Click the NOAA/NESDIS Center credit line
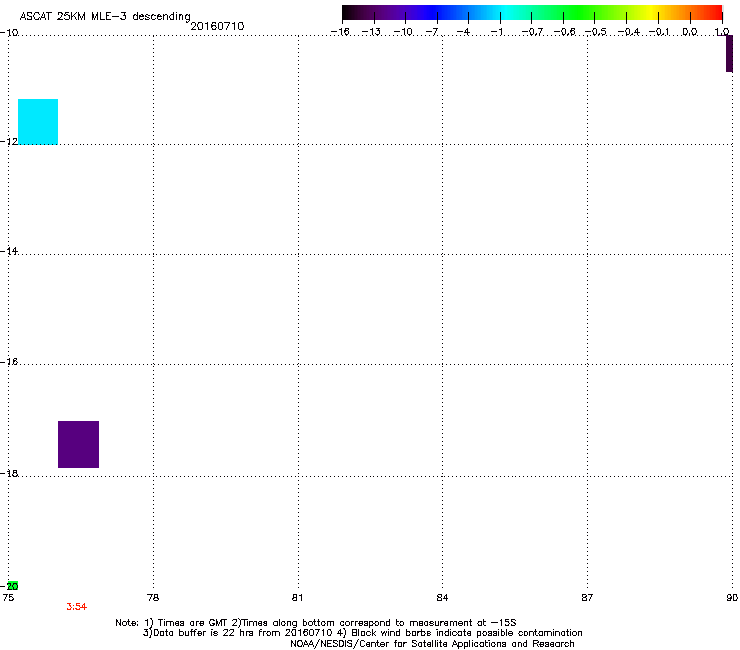The width and height of the screenshot is (740, 650). pos(432,644)
